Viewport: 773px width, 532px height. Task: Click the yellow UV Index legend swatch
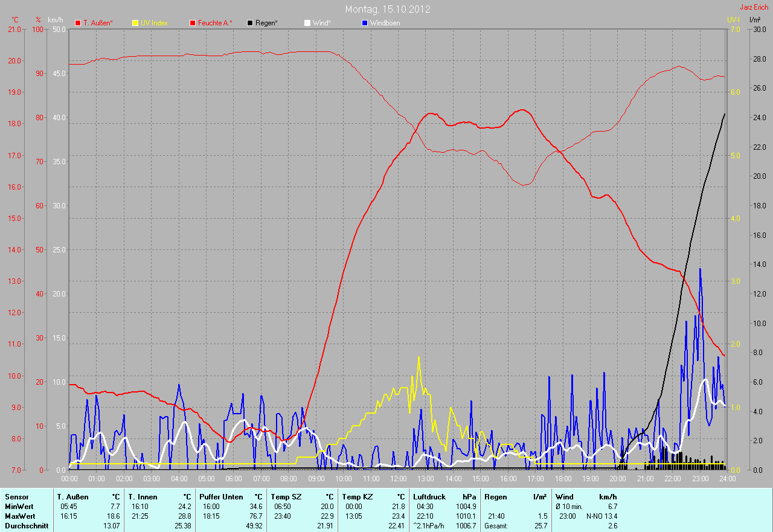[x=135, y=23]
